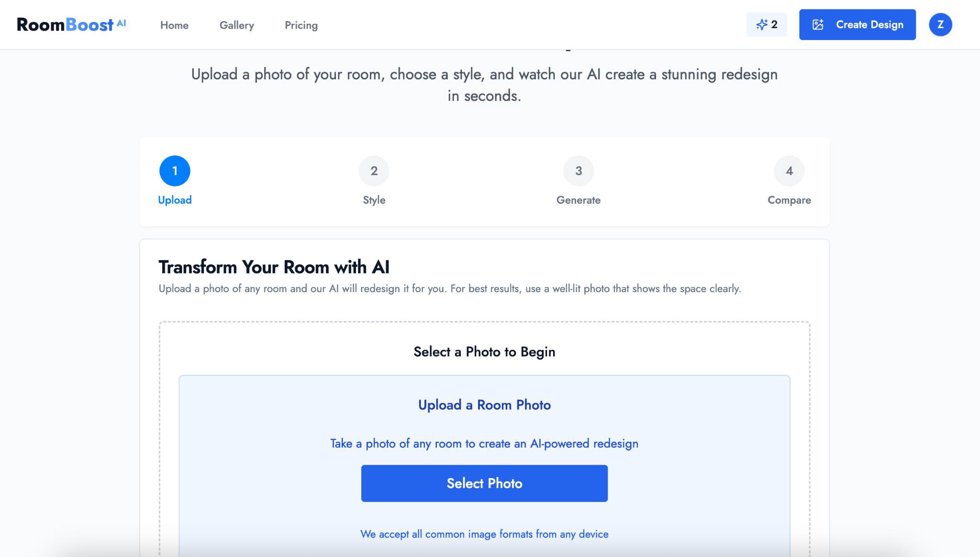Screen dimensions: 980x557
Task: Click the credits count number 2
Action: [774, 25]
